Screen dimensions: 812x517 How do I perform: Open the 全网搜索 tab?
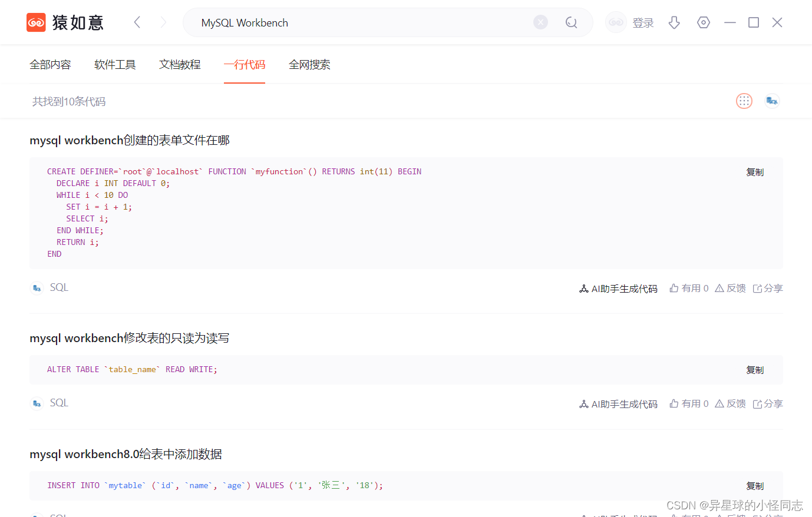[309, 65]
